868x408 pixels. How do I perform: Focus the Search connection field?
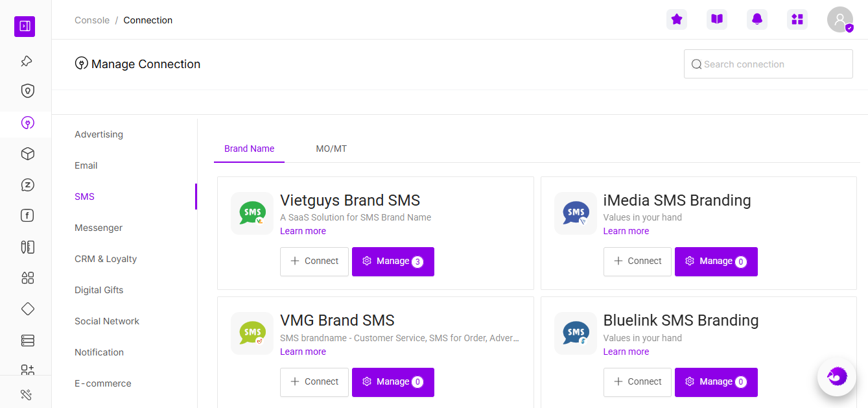click(x=768, y=64)
